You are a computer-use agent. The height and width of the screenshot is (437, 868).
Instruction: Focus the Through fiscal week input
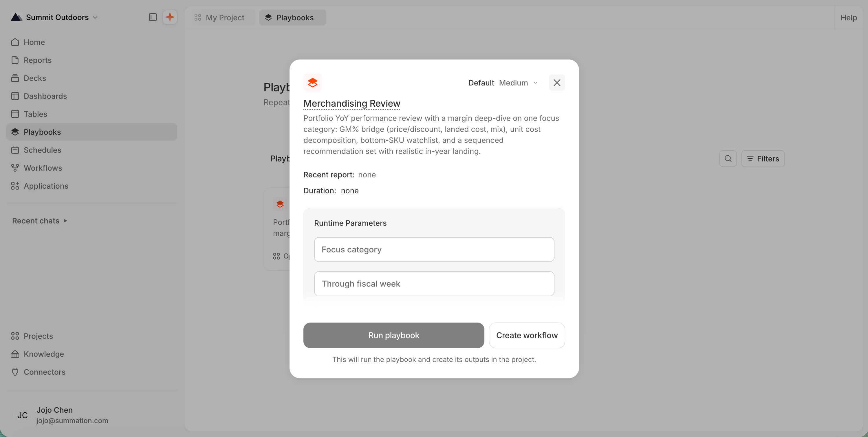click(434, 284)
